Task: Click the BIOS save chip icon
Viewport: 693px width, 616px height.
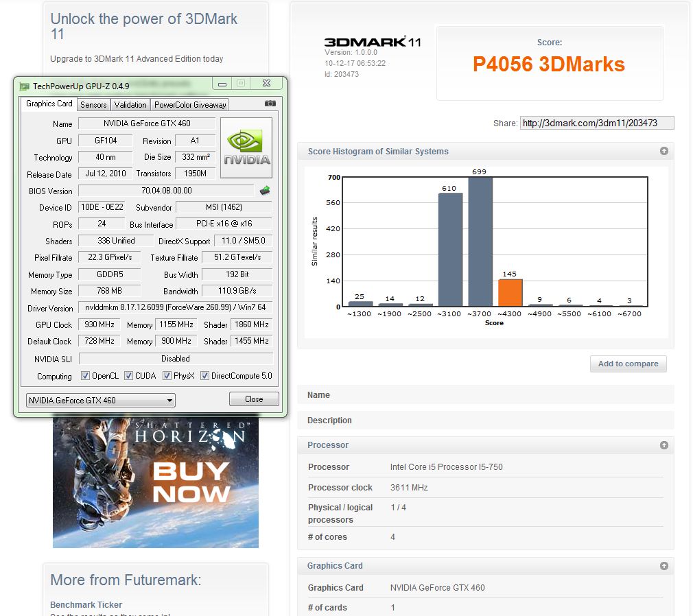Action: pyautogui.click(x=265, y=191)
